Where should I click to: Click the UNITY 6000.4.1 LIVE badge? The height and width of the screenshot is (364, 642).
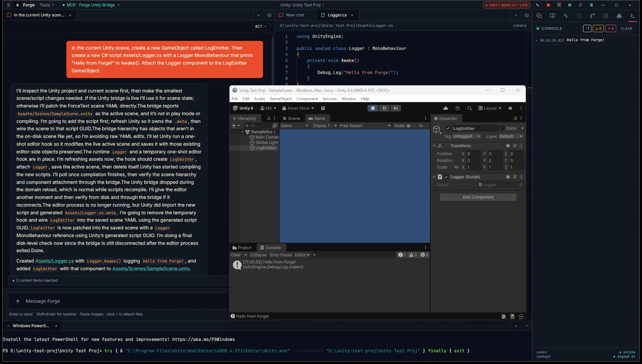coord(506,5)
